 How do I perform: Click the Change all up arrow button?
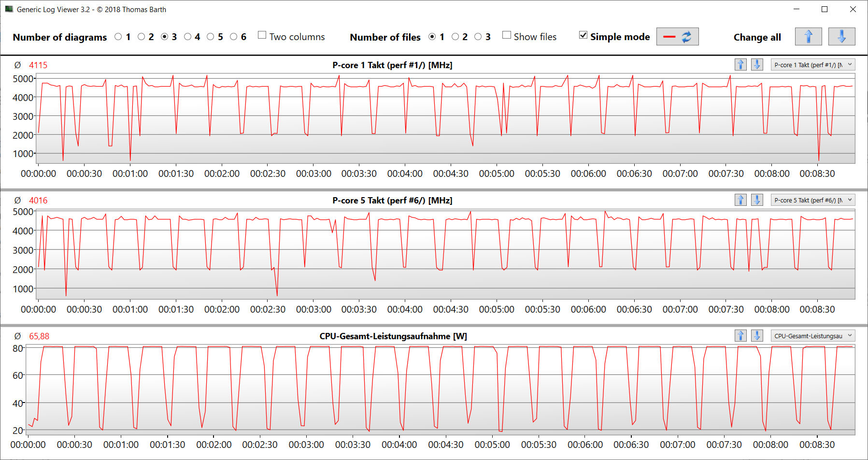coord(808,37)
